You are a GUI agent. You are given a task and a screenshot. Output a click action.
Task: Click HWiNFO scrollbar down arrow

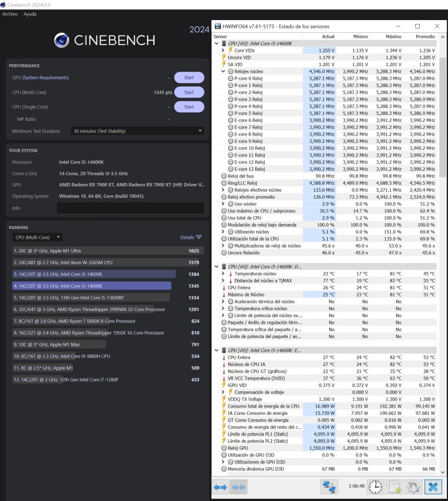[x=443, y=472]
